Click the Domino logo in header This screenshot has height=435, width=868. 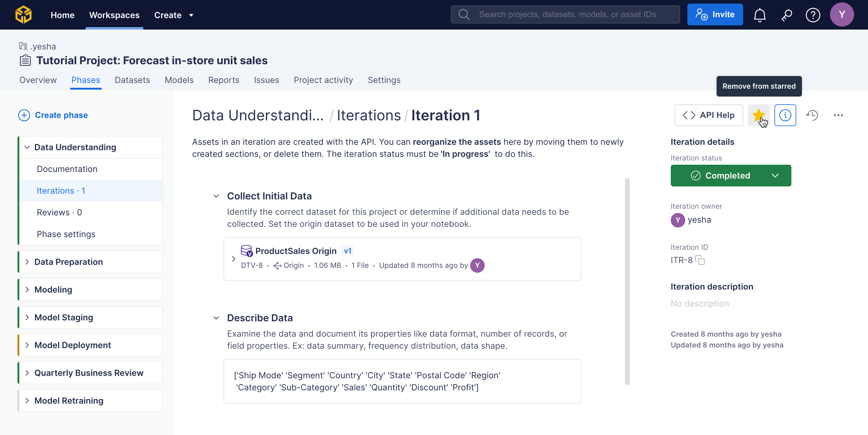pos(24,15)
